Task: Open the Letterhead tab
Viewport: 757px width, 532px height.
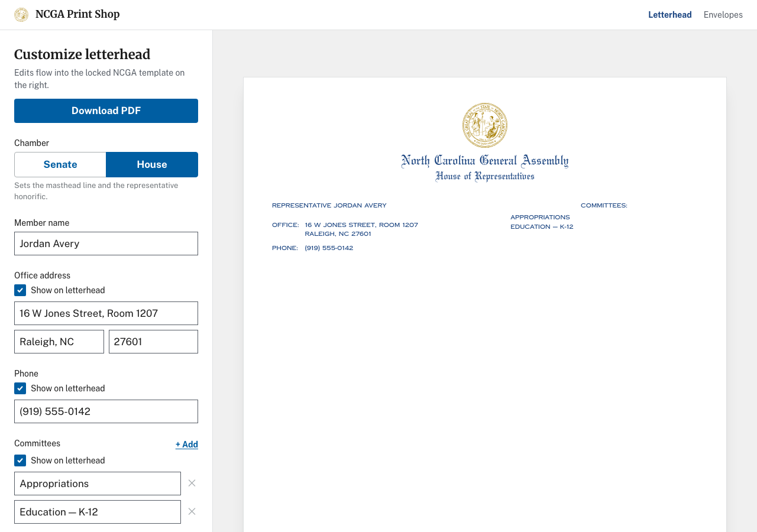Action: [670, 15]
